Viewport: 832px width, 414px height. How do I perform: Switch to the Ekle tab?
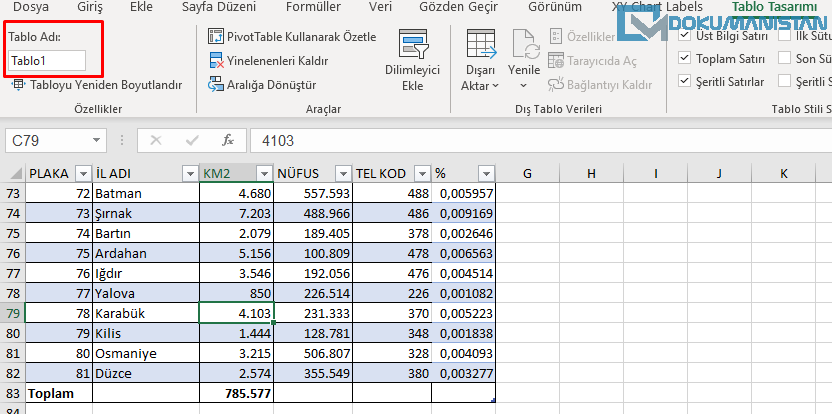tap(141, 7)
